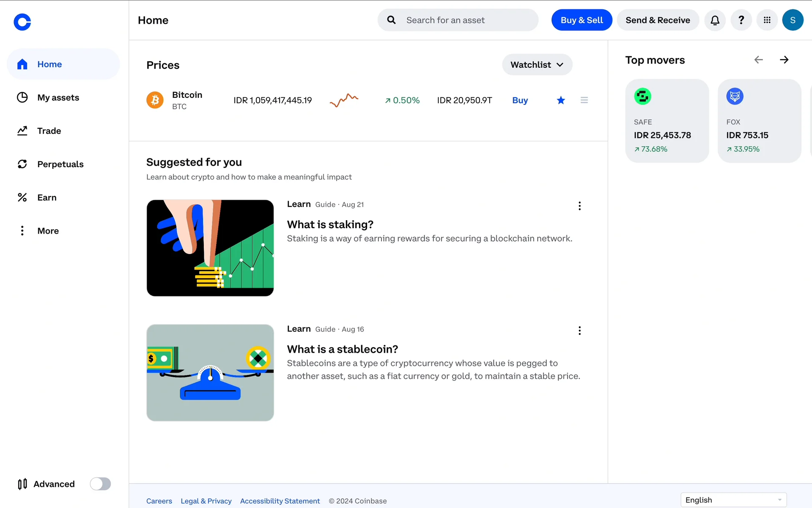
Task: Open the help question mark icon
Action: click(x=741, y=20)
